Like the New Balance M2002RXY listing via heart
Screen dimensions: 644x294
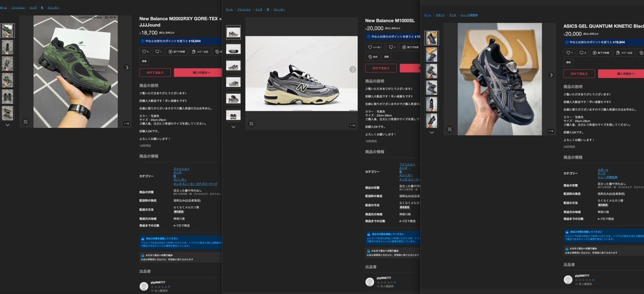(146, 52)
